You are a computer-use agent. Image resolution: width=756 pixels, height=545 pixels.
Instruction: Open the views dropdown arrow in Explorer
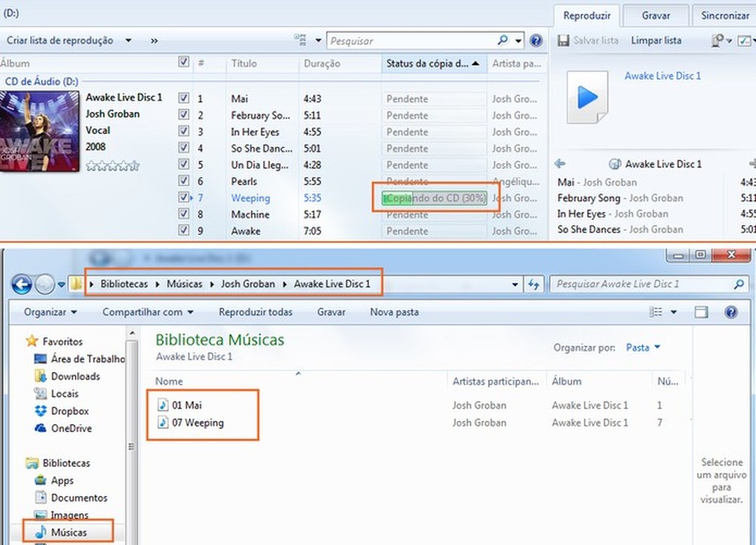click(x=675, y=311)
